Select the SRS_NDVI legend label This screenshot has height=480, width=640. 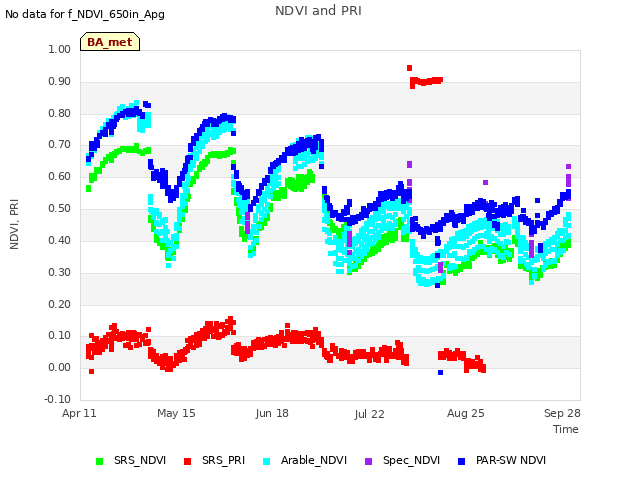point(140,460)
